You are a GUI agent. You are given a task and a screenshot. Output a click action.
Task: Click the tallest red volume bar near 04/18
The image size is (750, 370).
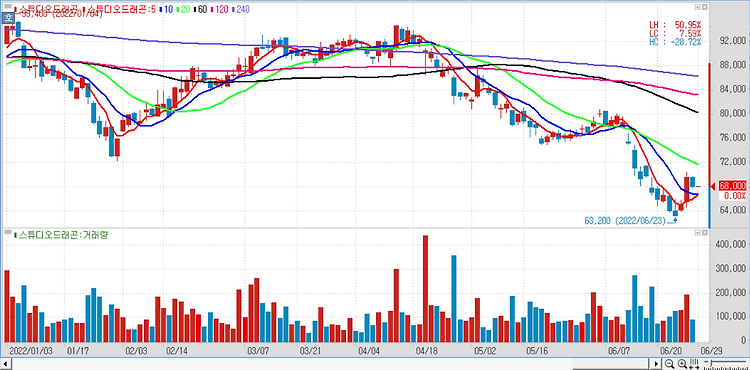coord(425,289)
